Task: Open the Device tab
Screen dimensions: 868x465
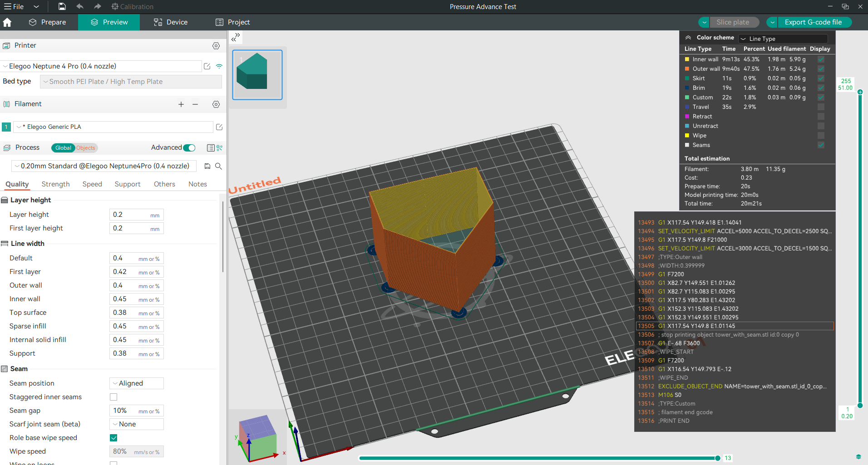Action: pos(171,22)
